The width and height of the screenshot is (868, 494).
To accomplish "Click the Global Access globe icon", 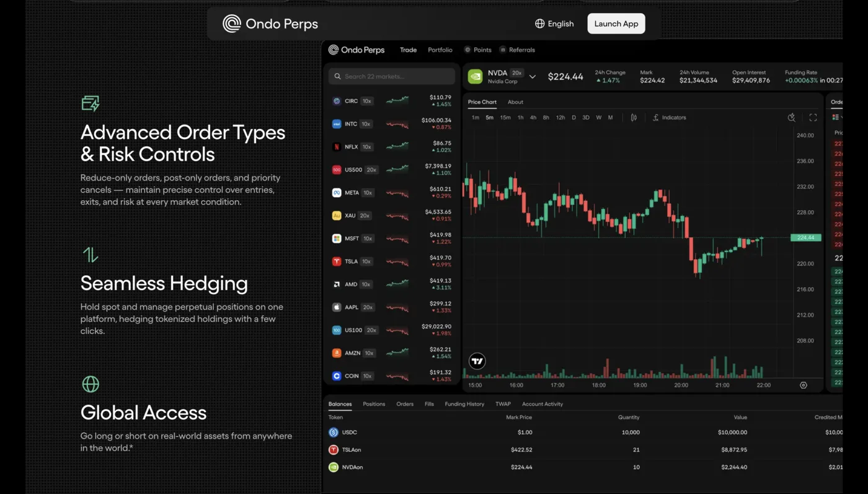I will (91, 384).
